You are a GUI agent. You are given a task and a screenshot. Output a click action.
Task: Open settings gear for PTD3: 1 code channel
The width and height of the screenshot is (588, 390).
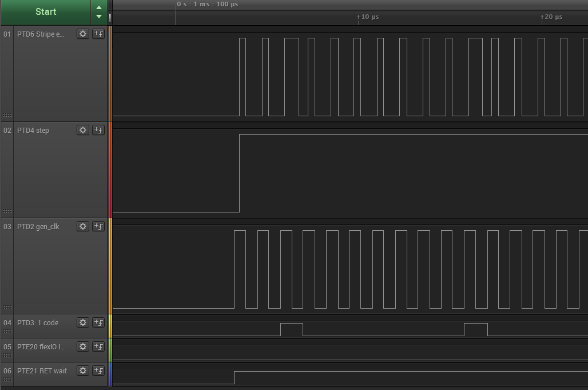(x=83, y=322)
